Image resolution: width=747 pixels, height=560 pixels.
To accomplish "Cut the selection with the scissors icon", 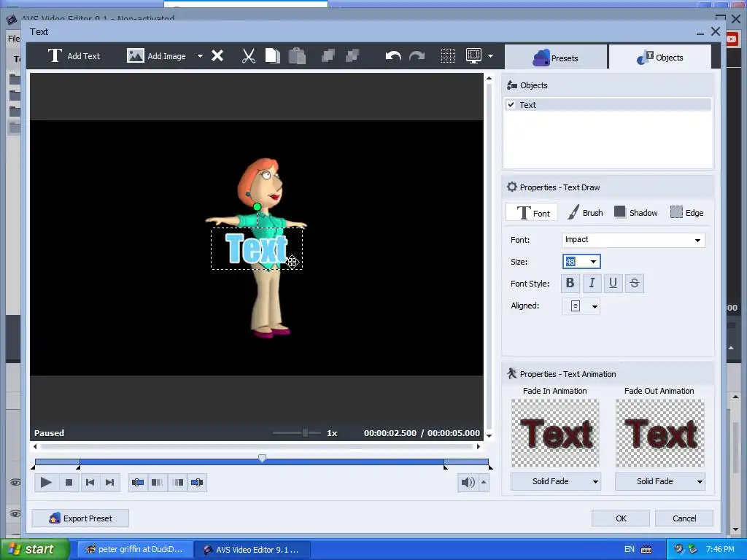I will coord(248,55).
